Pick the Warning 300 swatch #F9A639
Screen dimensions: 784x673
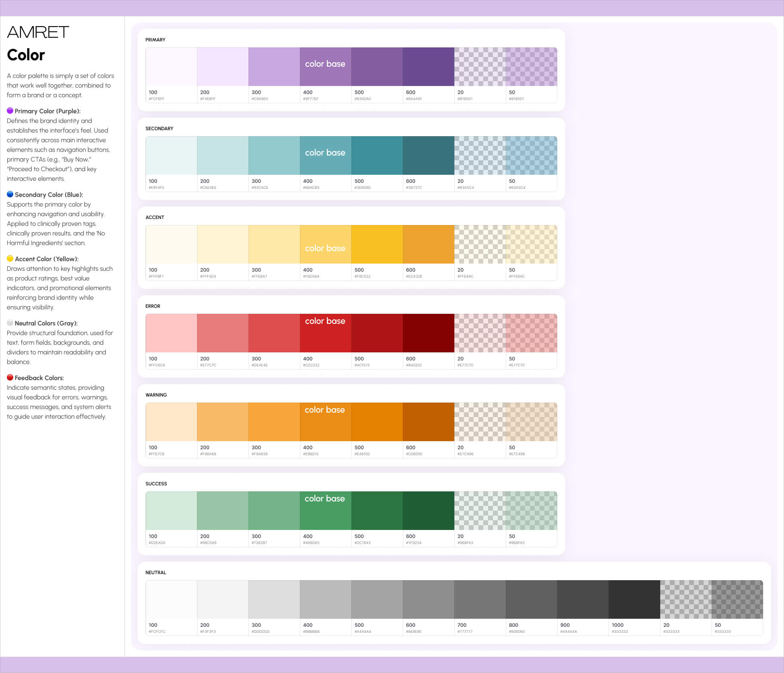click(274, 422)
